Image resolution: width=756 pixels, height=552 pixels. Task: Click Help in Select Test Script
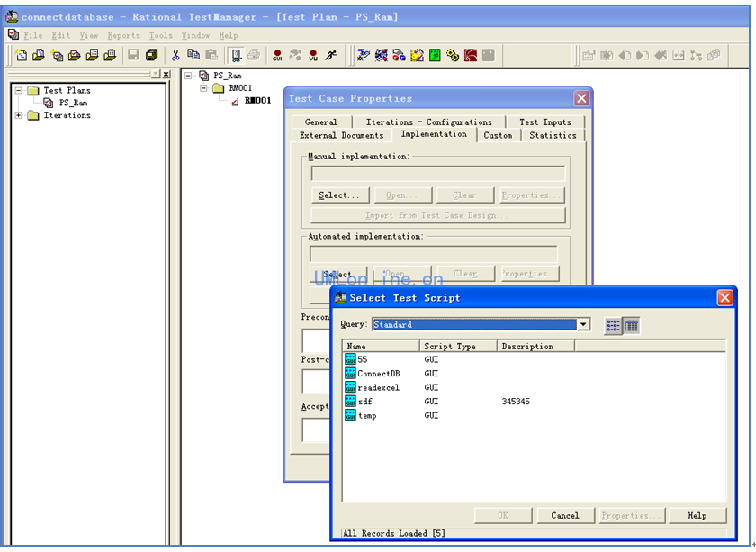697,515
